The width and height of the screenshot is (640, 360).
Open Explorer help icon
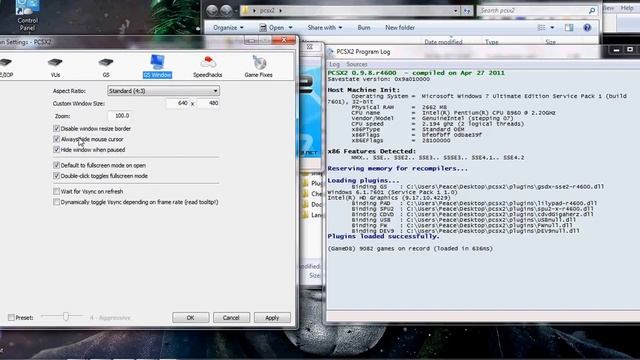[x=587, y=28]
